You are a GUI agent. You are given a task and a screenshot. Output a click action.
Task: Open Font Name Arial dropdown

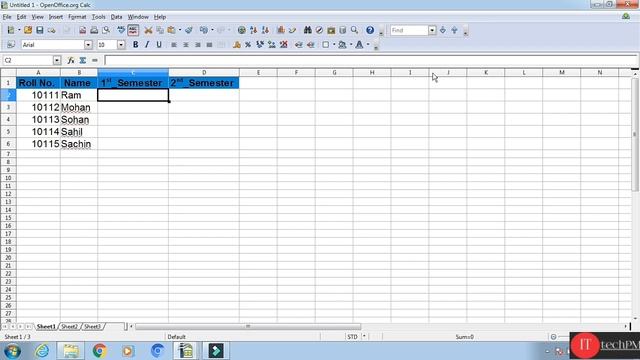(88, 44)
